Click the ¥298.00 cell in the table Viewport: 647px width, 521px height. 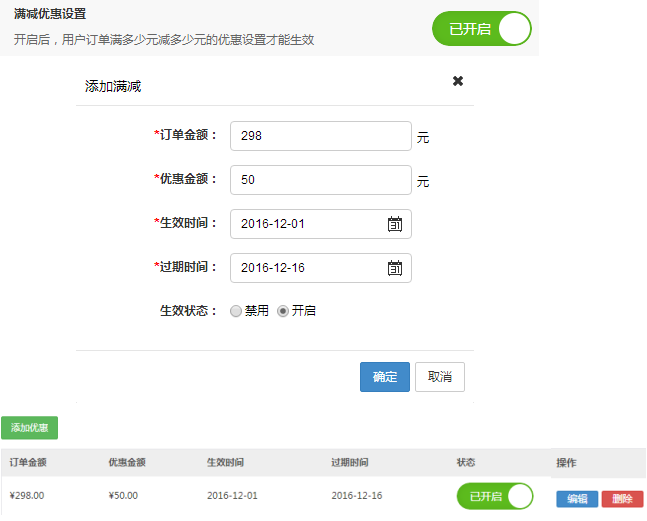tap(27, 495)
